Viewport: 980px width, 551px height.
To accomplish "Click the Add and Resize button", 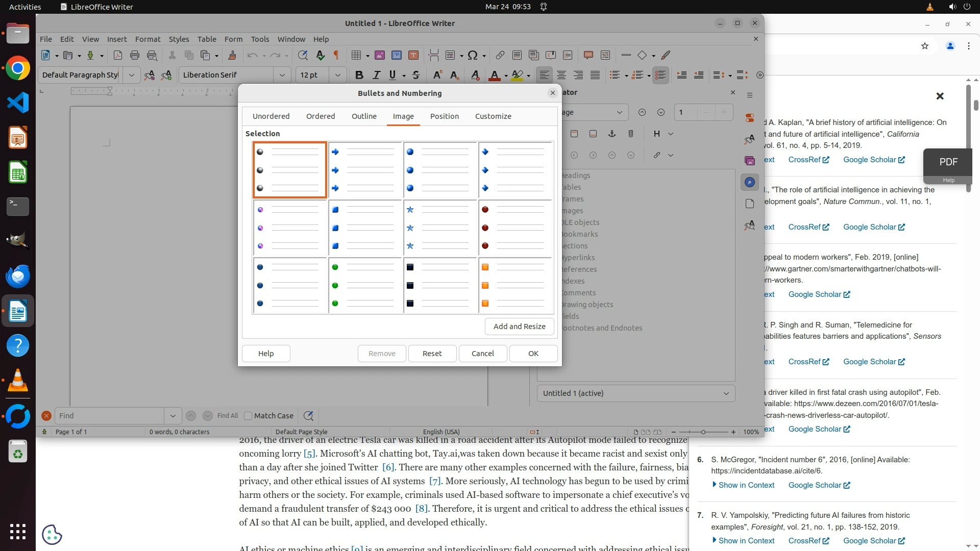I will (x=519, y=327).
